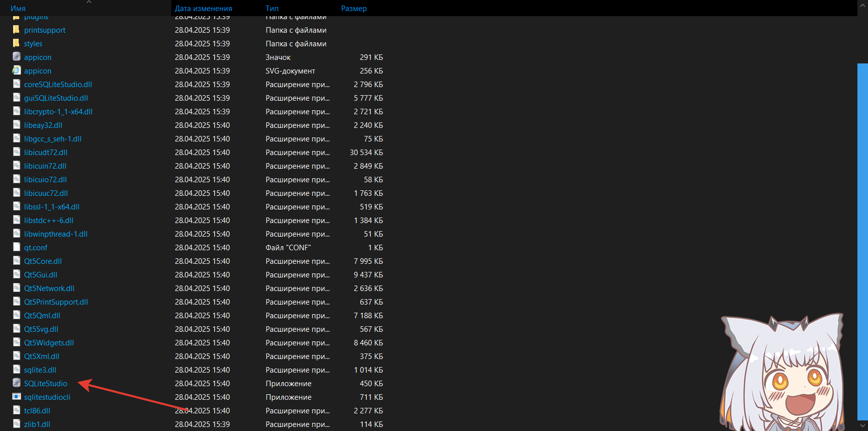The image size is (868, 431).
Task: Select the styles folder icon
Action: tap(17, 43)
